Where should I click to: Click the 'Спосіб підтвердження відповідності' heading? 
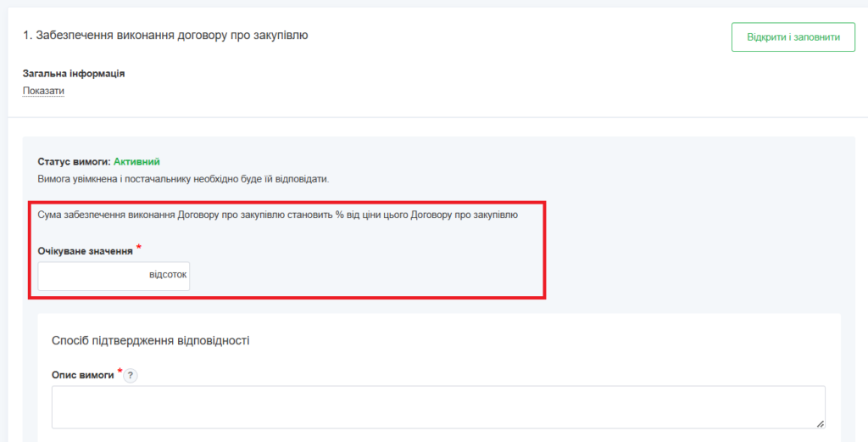click(151, 341)
